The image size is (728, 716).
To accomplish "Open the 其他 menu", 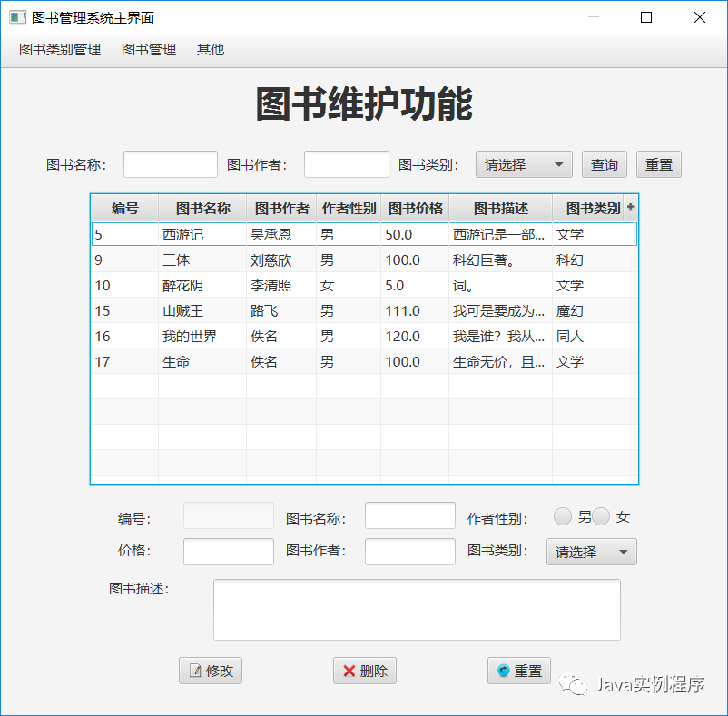I will 211,50.
